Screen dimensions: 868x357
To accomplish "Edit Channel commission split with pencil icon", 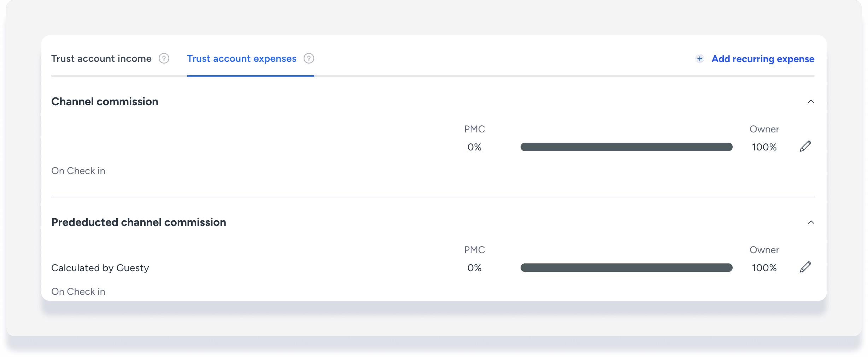I will point(805,146).
